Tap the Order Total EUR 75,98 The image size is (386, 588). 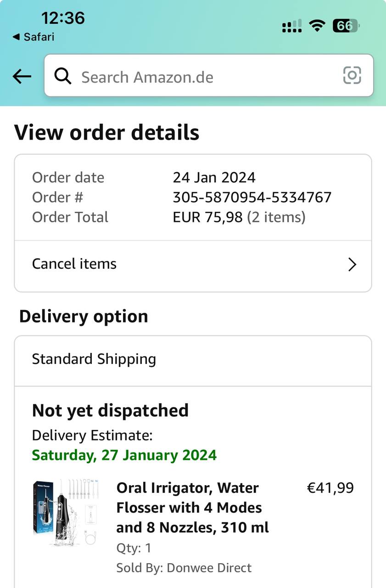pyautogui.click(x=207, y=217)
